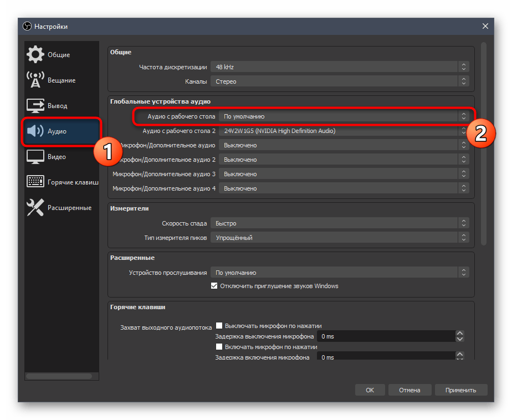Viewport: 512px width, 420px height.
Task: Increase Задержка включения микрофона with up arrow
Action: pos(460,354)
